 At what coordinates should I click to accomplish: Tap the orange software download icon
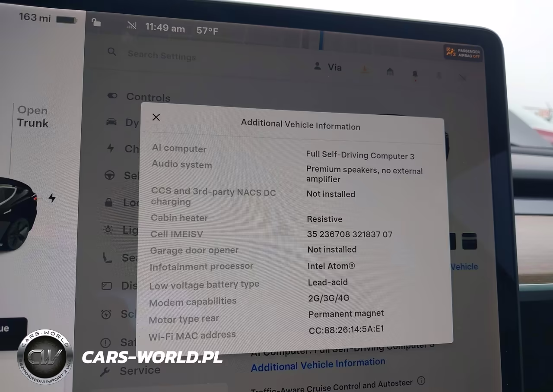coord(365,70)
